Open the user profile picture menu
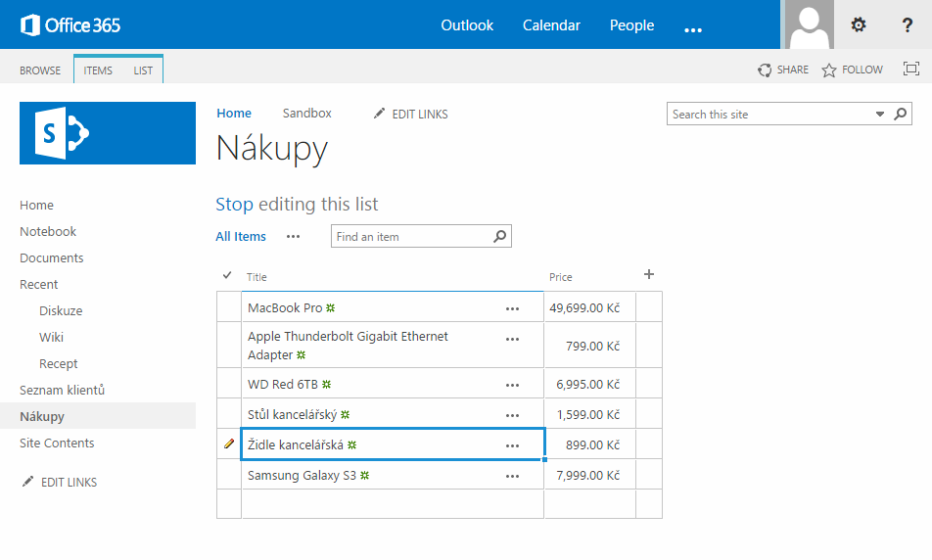932x560 pixels. (x=809, y=24)
